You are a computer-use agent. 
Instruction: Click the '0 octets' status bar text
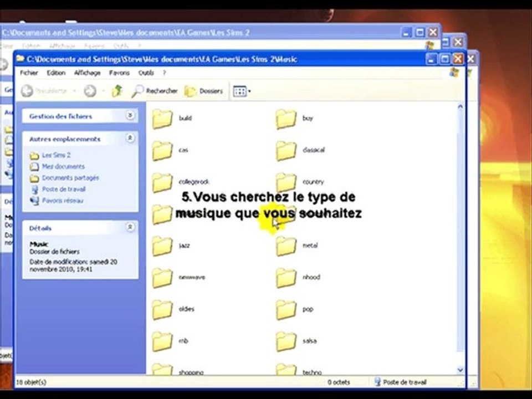click(339, 382)
